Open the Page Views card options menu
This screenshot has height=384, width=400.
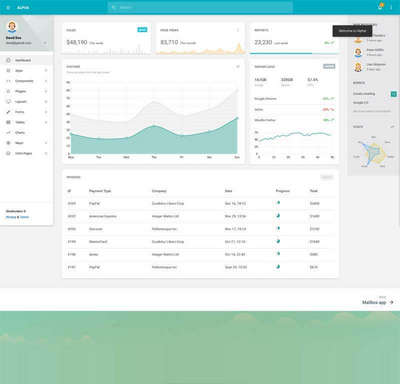(x=238, y=30)
